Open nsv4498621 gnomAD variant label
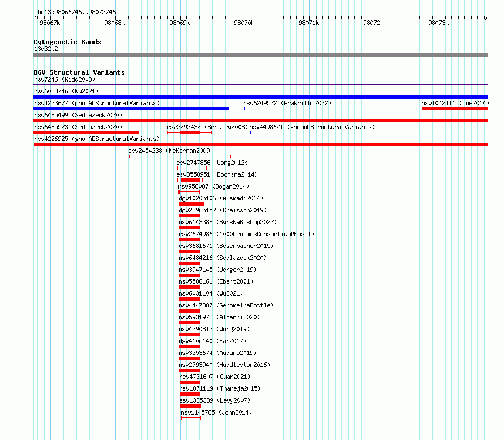504x440 pixels. pyautogui.click(x=312, y=127)
